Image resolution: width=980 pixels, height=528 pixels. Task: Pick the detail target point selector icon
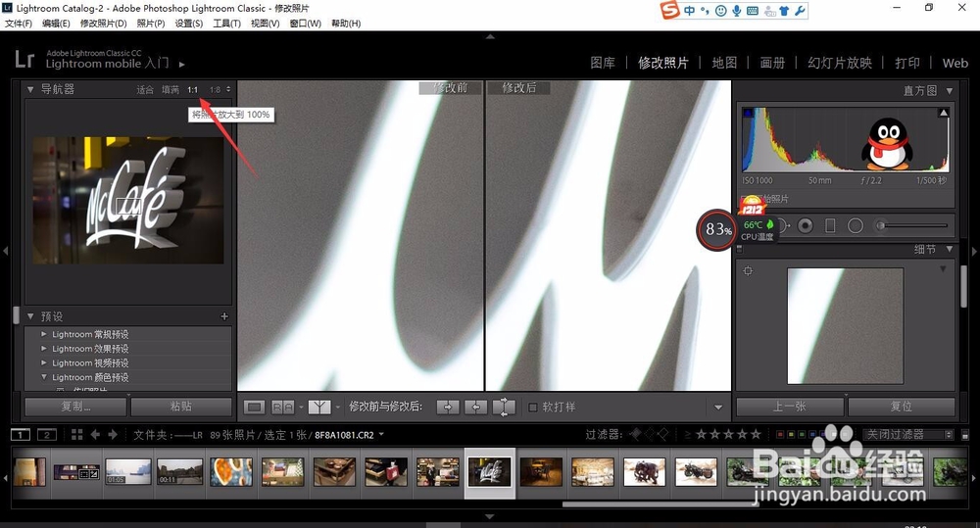748,270
